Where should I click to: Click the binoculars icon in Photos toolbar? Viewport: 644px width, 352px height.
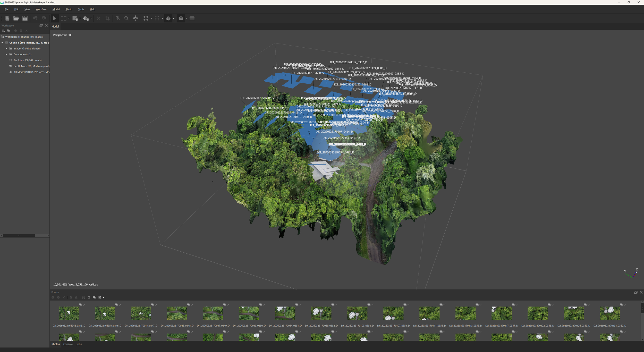click(83, 297)
